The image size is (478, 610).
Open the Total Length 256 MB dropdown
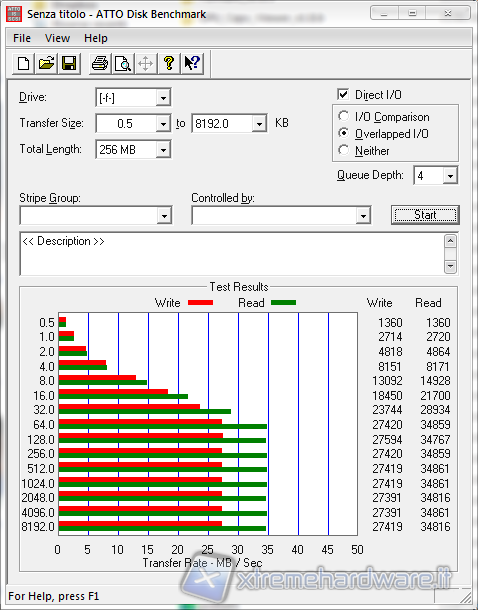[x=163, y=149]
